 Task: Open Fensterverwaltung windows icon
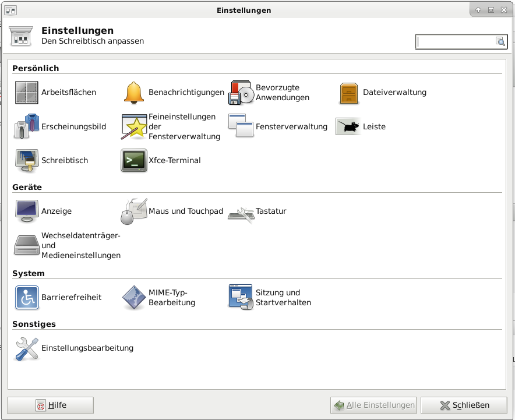click(x=241, y=125)
